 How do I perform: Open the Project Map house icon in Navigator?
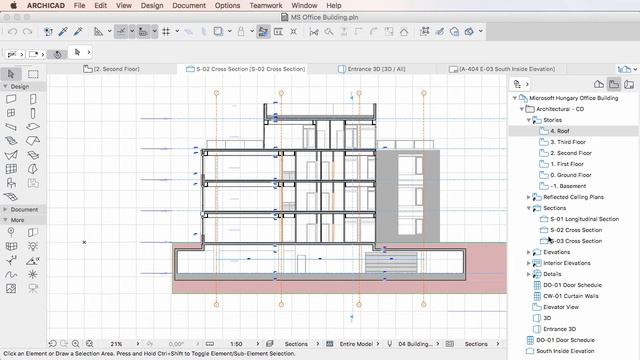[x=599, y=84]
